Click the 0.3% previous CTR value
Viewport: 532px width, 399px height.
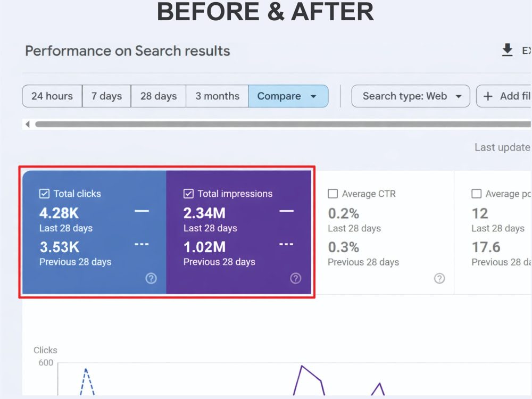[343, 247]
